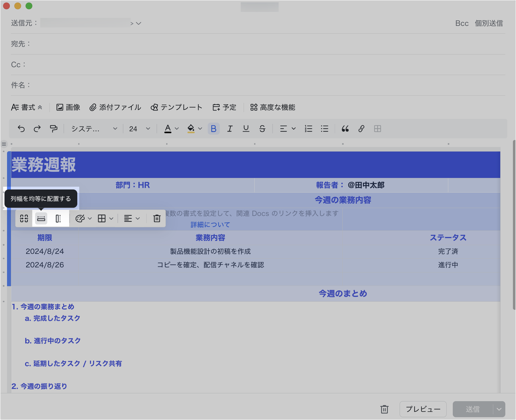
Task: Toggle underline formatting
Action: (246, 129)
